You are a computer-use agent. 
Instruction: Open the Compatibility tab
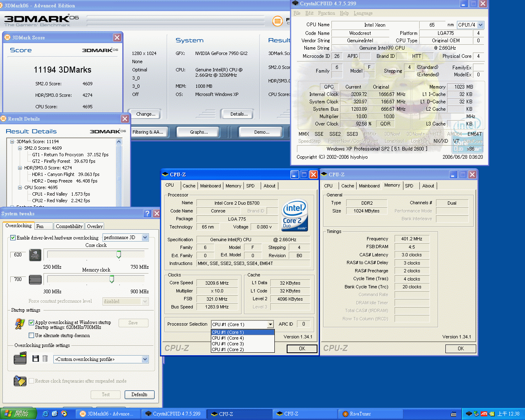click(69, 226)
